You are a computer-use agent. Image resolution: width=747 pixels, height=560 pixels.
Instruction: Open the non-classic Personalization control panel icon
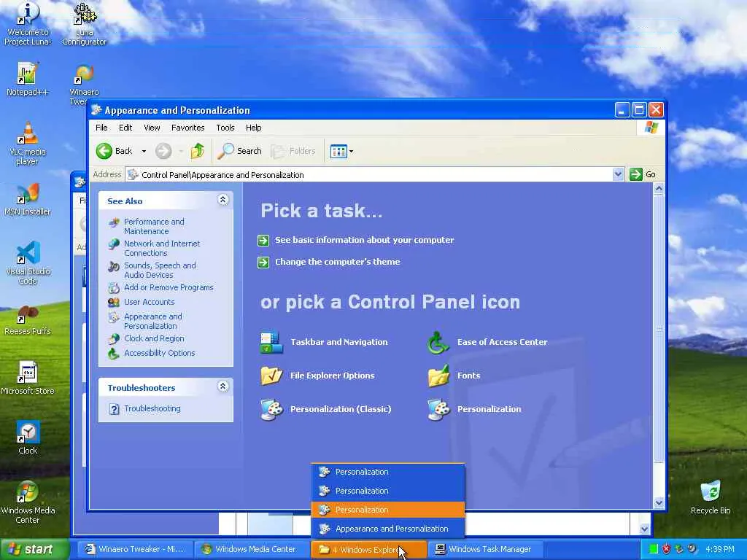(438, 410)
